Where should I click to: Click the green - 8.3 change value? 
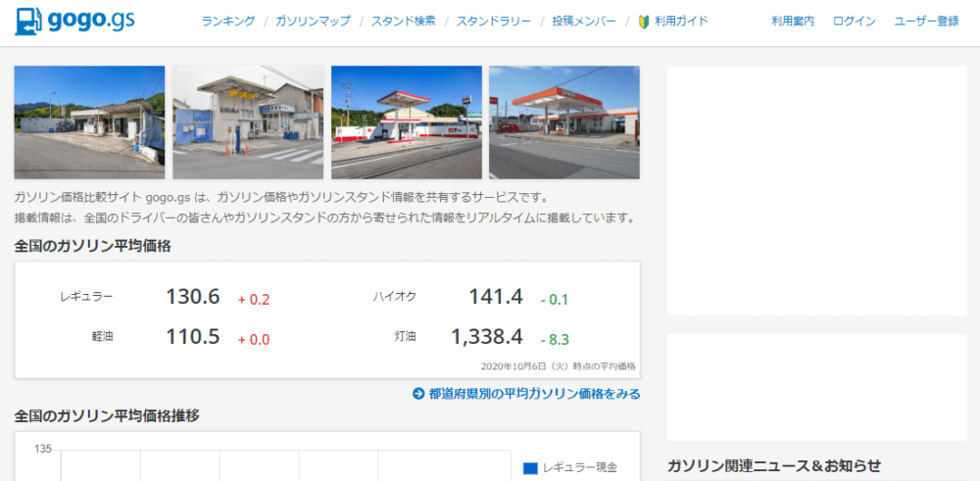coord(555,340)
